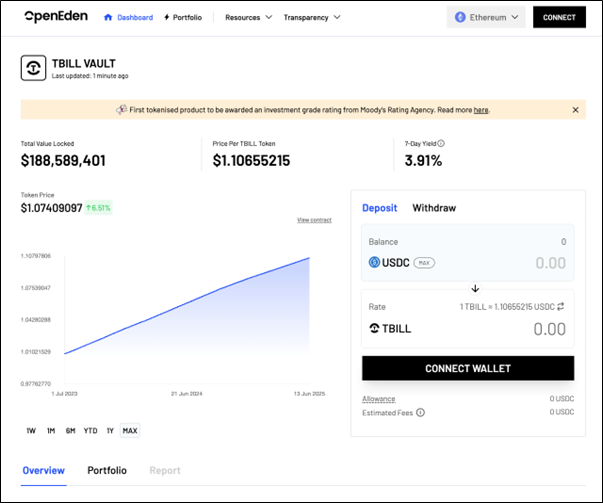Click the black CONNECT button
The width and height of the screenshot is (603, 503).
[x=559, y=17]
